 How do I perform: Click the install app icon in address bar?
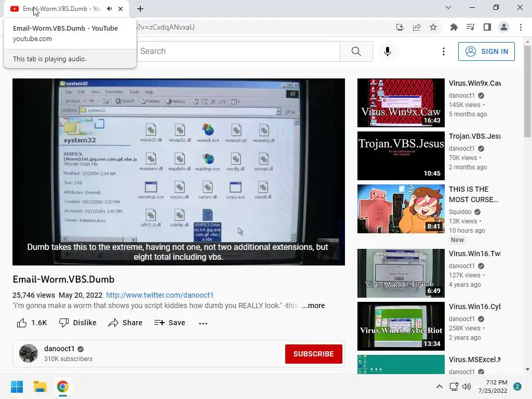400,28
